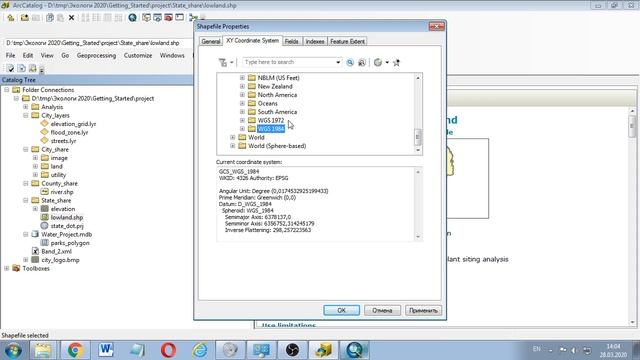Image resolution: width=640 pixels, height=360 pixels.
Task: Select elevation_grid.lyr in Catalog Tree
Action: coord(73,124)
